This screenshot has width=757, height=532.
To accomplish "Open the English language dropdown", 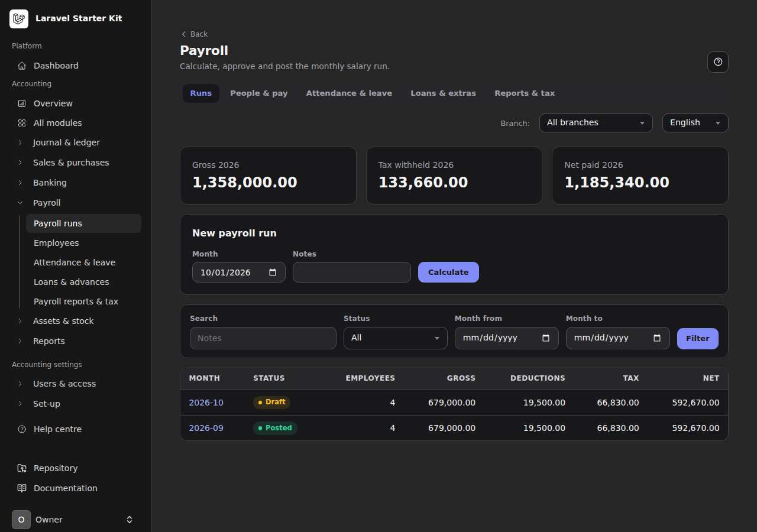I will (695, 123).
